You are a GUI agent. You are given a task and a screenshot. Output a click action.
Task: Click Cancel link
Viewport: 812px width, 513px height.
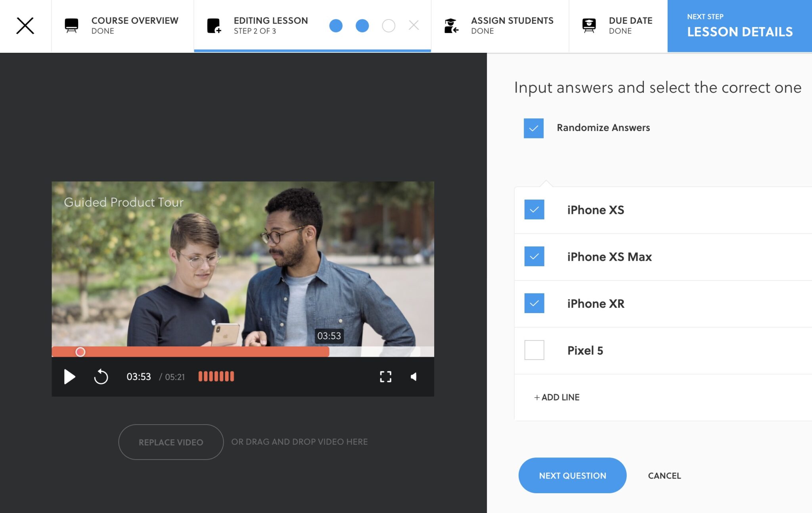pos(664,475)
